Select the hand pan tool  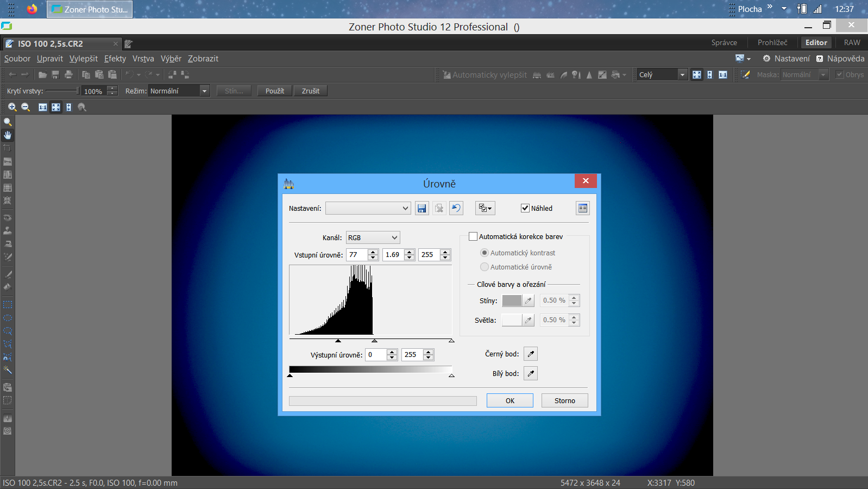(x=8, y=135)
